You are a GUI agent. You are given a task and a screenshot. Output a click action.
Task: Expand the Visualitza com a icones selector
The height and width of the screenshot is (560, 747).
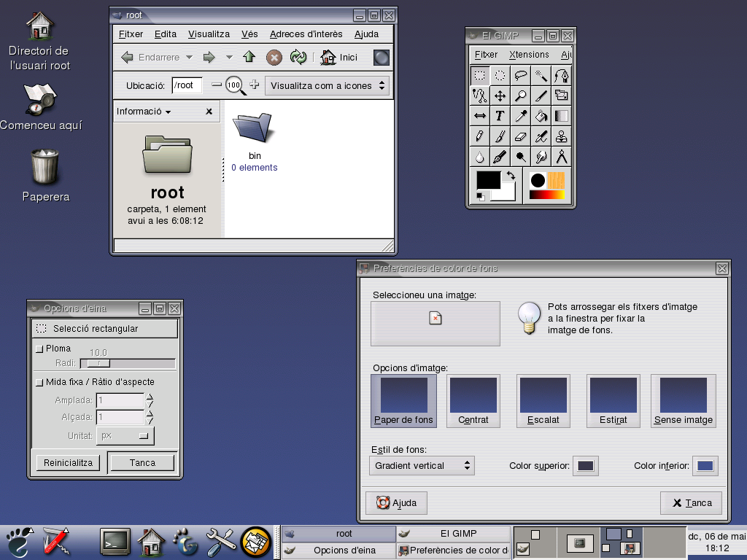click(327, 85)
